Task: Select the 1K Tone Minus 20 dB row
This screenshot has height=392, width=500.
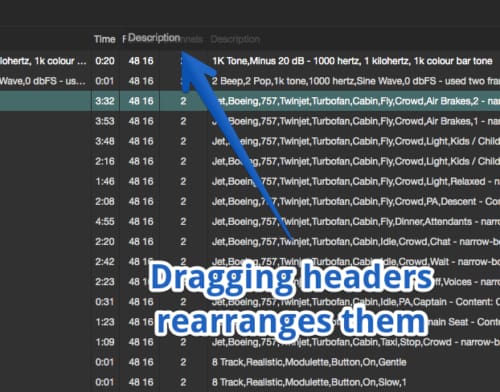Action: (x=250, y=61)
